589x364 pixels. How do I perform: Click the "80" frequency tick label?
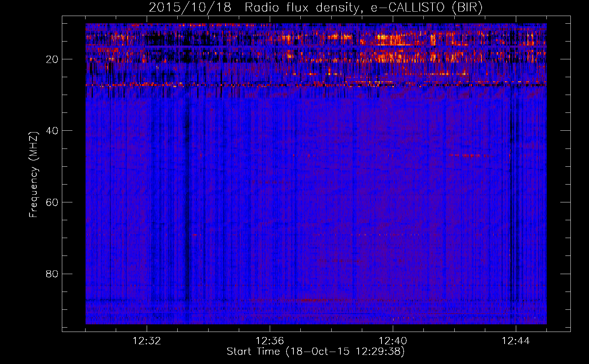52,274
